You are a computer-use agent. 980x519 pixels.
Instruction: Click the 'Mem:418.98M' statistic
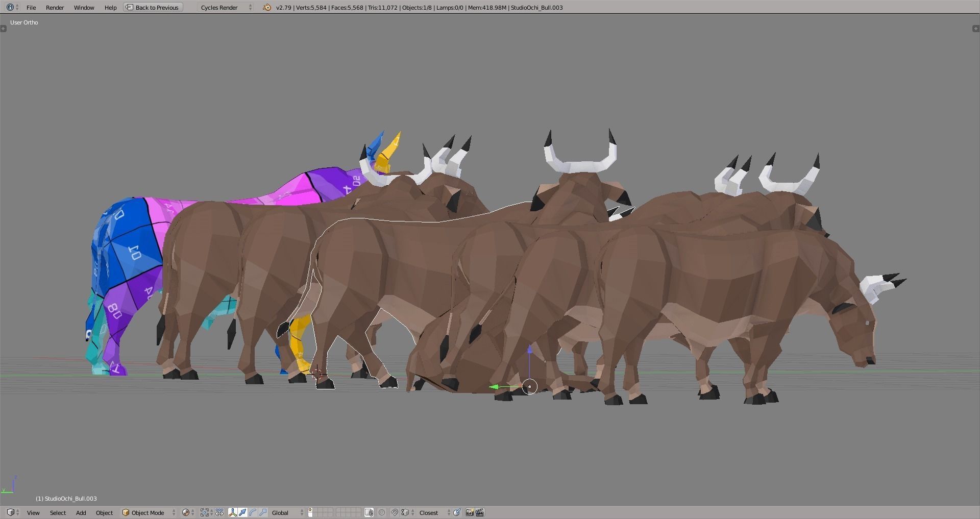click(487, 8)
